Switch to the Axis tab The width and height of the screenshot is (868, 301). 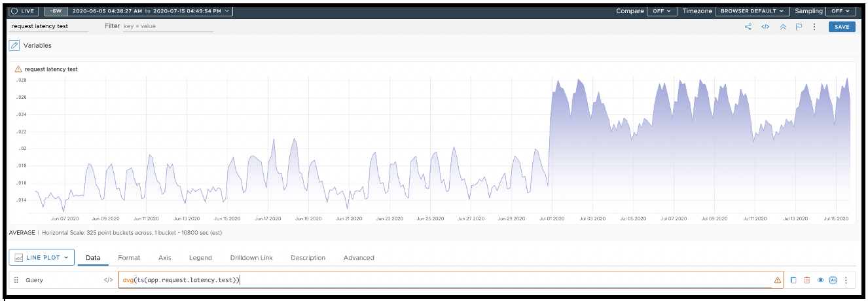coord(164,258)
